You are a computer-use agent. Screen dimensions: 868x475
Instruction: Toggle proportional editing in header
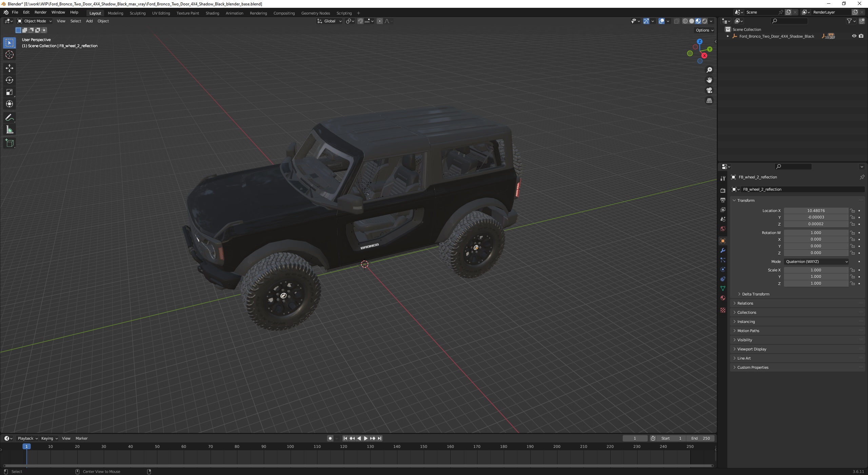click(x=380, y=21)
